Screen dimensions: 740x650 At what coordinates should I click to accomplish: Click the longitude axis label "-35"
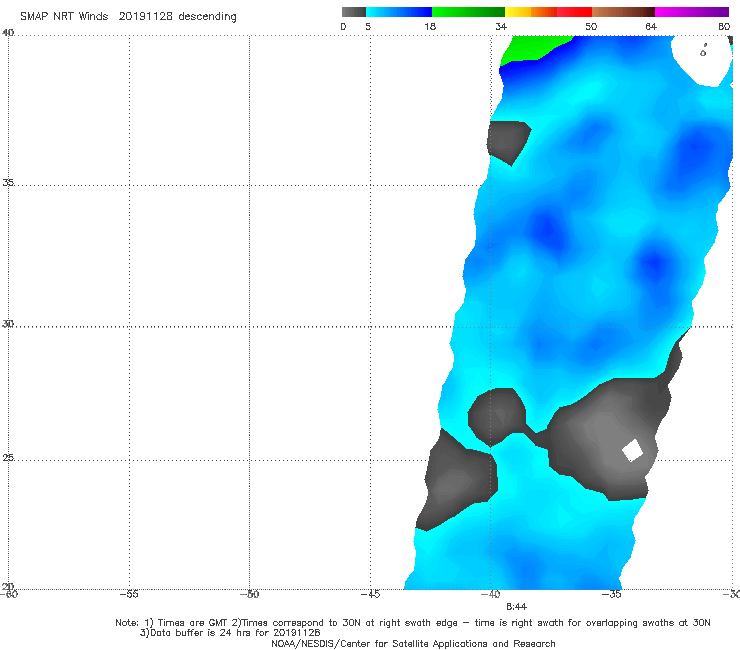point(611,594)
